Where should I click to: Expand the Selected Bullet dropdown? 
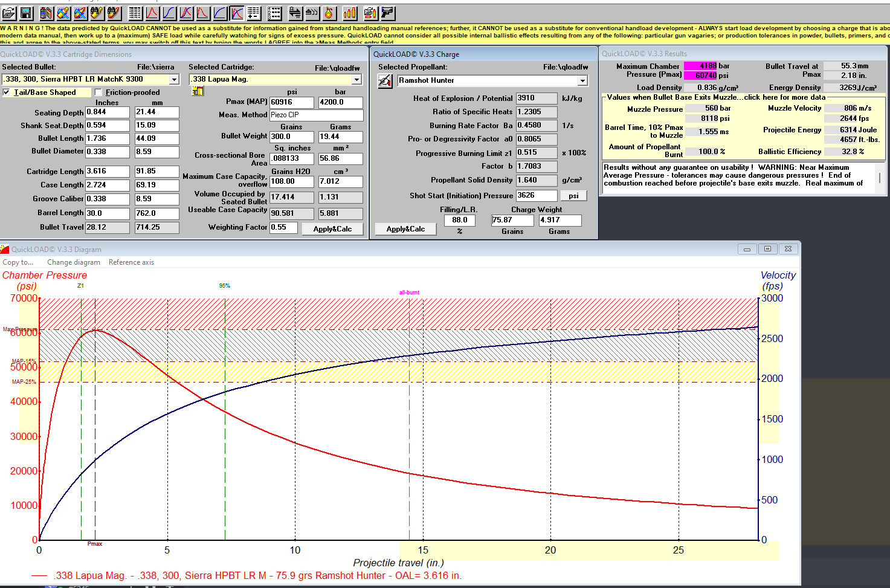(x=174, y=79)
